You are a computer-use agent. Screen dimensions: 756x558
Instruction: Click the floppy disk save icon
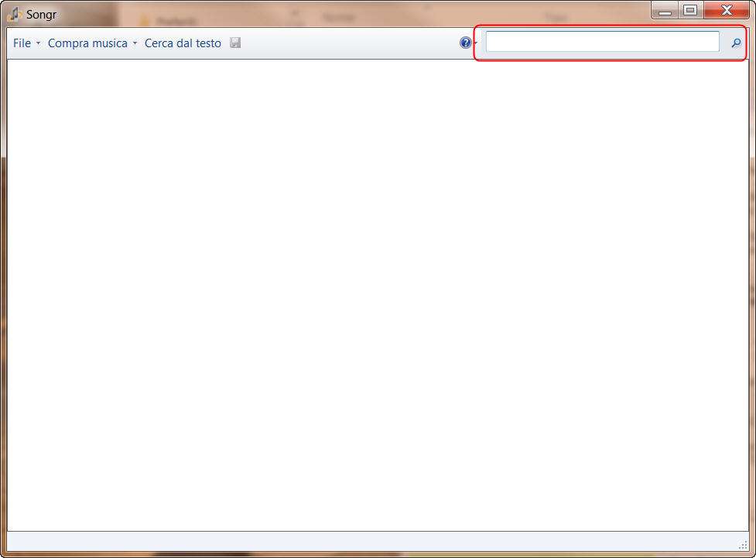click(x=235, y=43)
